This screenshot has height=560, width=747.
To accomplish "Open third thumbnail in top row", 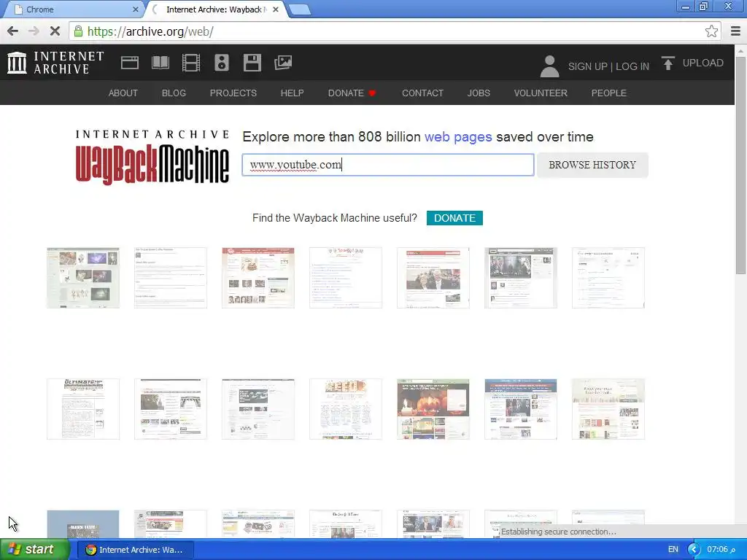I will click(x=258, y=278).
